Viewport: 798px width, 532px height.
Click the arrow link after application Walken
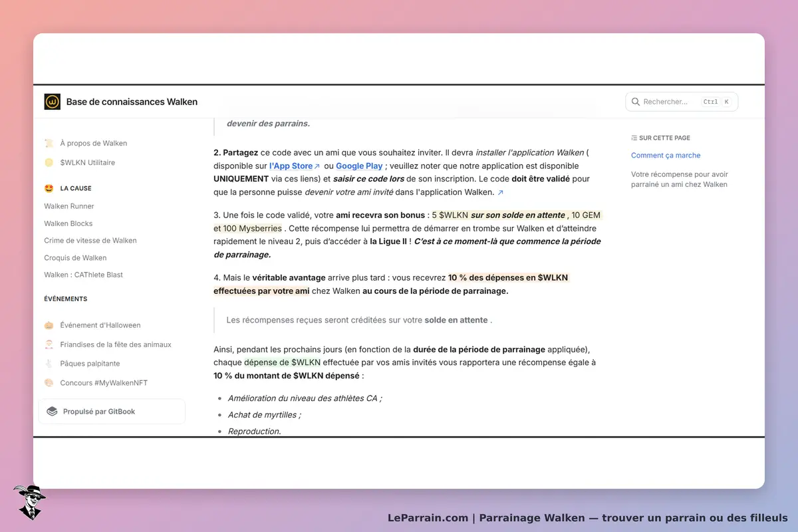tap(500, 192)
